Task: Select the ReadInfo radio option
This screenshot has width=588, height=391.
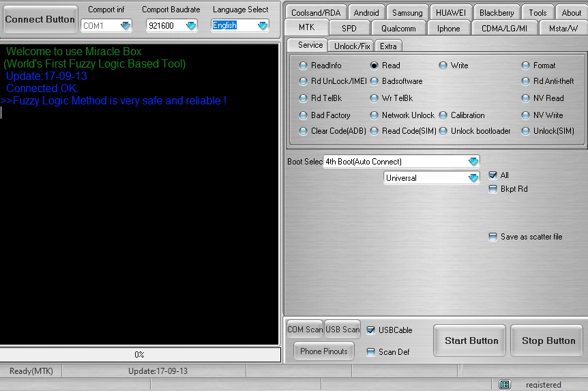Action: [x=304, y=66]
